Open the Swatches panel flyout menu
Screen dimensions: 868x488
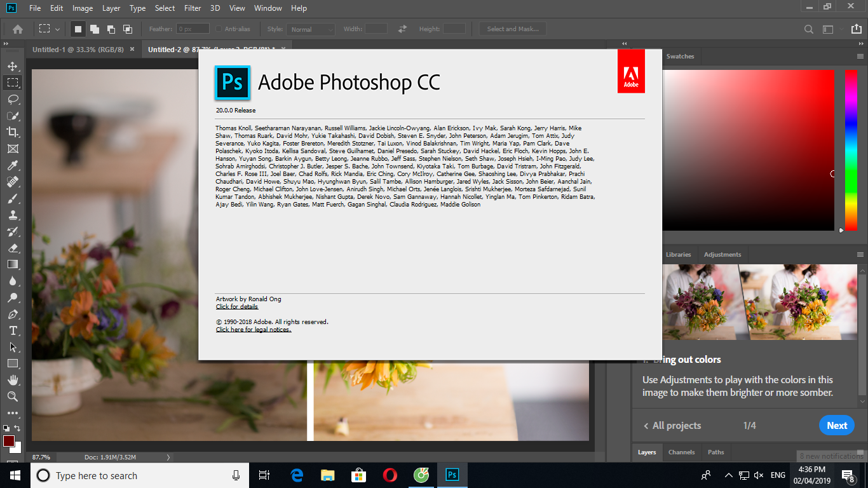tap(860, 57)
